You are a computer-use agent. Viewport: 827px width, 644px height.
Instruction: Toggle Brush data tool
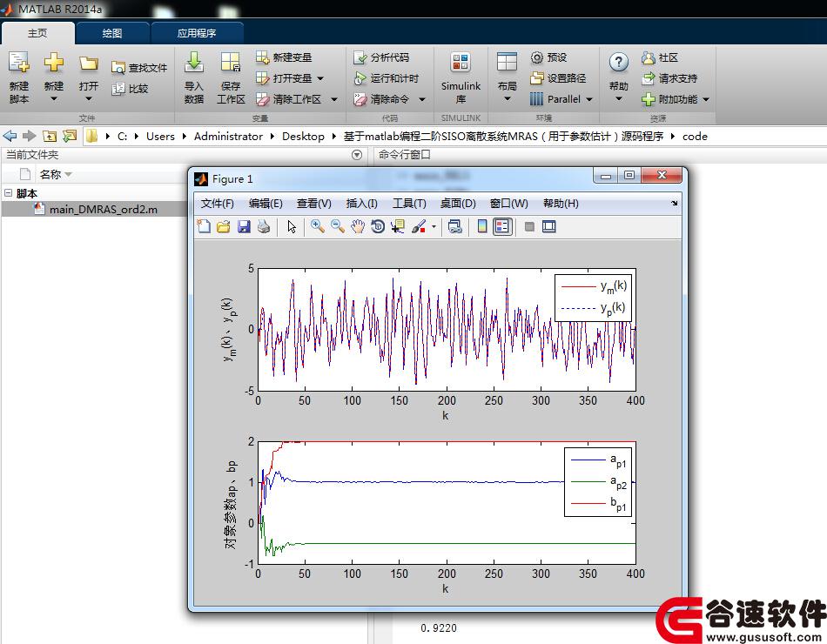click(x=419, y=227)
